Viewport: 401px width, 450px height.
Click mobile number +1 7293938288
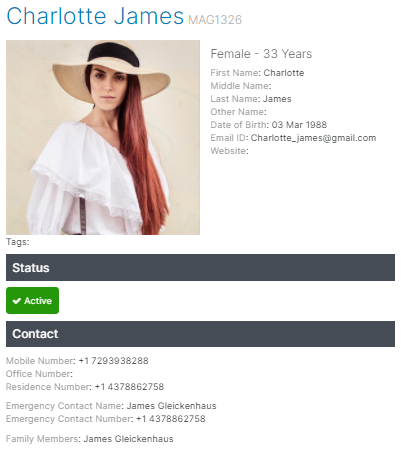click(113, 361)
